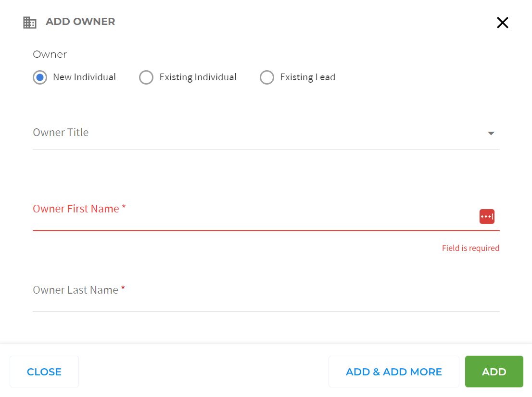Close the Add Owner dialog via the X
The width and height of the screenshot is (532, 397).
pyautogui.click(x=502, y=23)
